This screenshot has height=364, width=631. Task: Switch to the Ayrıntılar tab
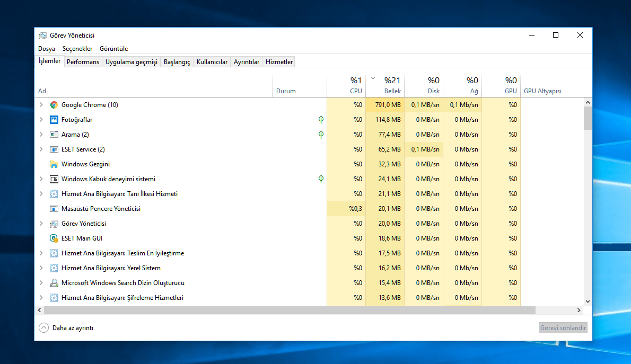click(246, 62)
